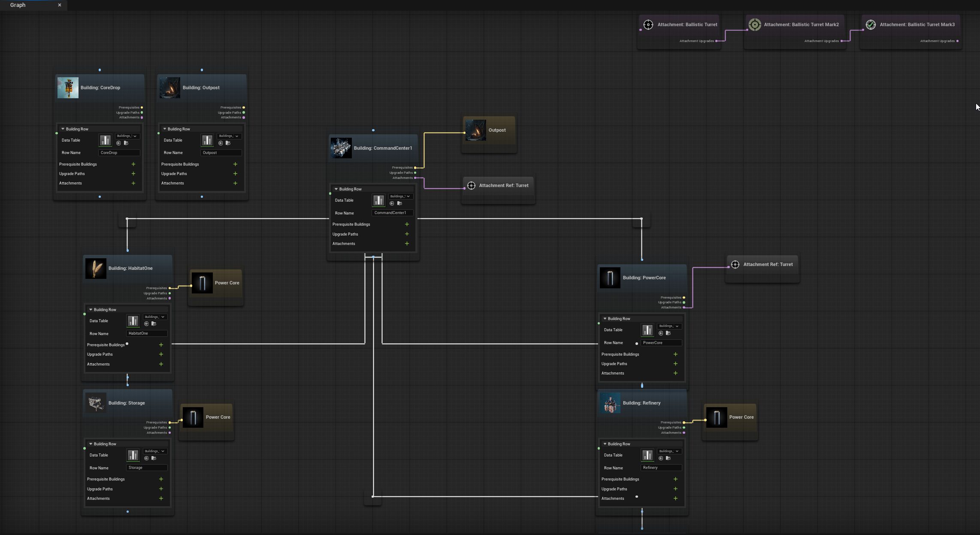
Task: Close the Graph tab
Action: coord(59,5)
